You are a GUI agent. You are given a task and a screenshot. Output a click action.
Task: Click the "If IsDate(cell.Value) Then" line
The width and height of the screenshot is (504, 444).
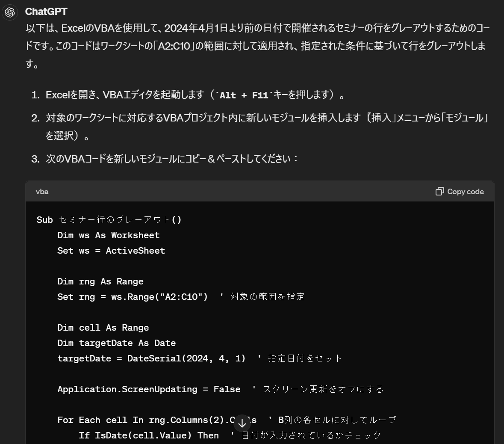tap(148, 435)
